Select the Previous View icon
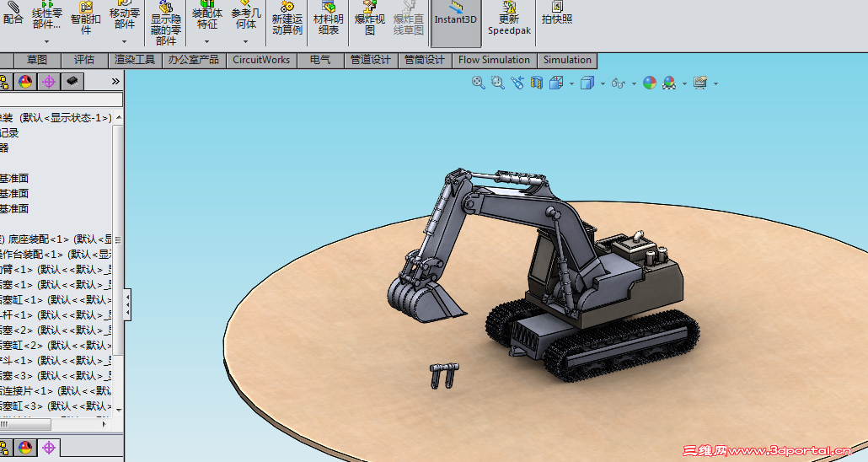 tap(517, 83)
